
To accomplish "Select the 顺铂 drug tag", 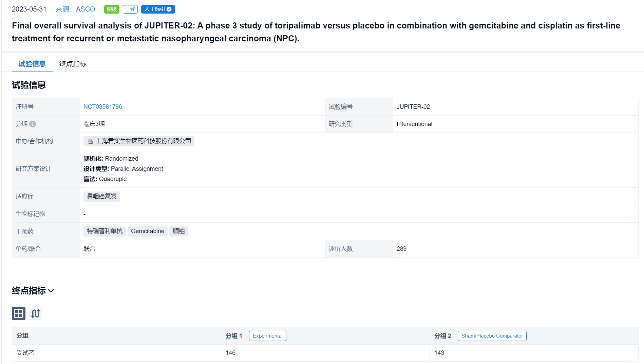I will [178, 231].
